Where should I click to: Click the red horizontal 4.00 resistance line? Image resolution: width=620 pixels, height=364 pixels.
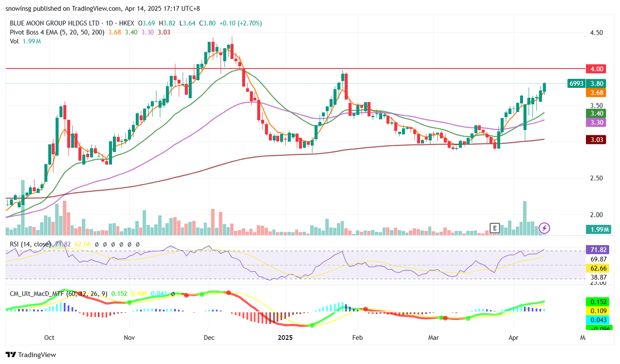click(x=295, y=68)
